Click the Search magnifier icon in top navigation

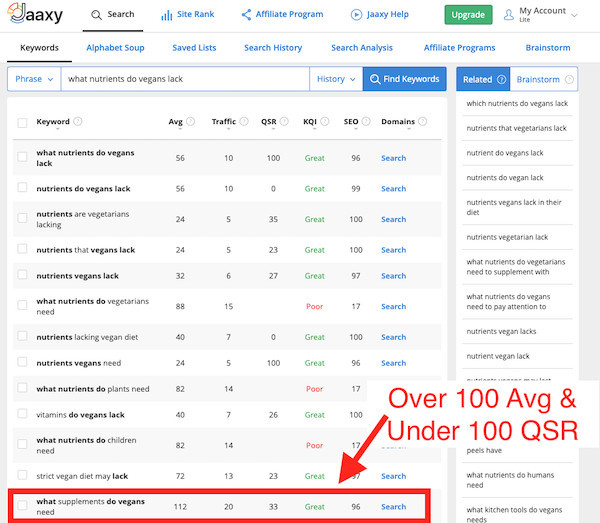96,15
